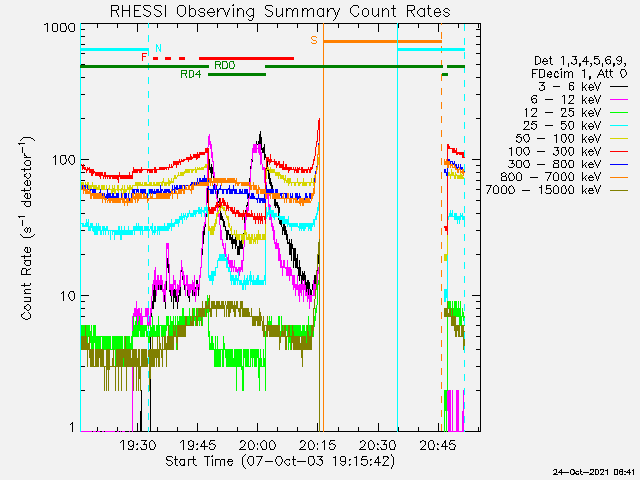640x480 pixels.
Task: Select the '100 - 300 keV' legend label
Action: [x=554, y=151]
